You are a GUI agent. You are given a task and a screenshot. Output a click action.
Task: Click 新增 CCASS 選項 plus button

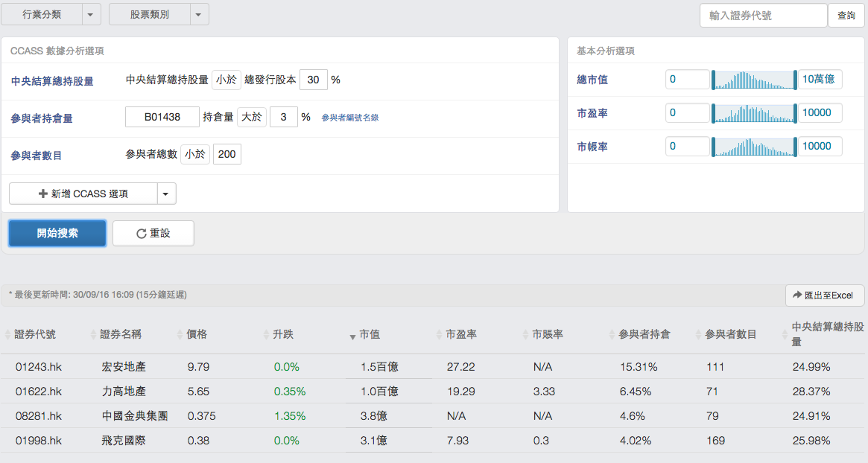click(83, 194)
